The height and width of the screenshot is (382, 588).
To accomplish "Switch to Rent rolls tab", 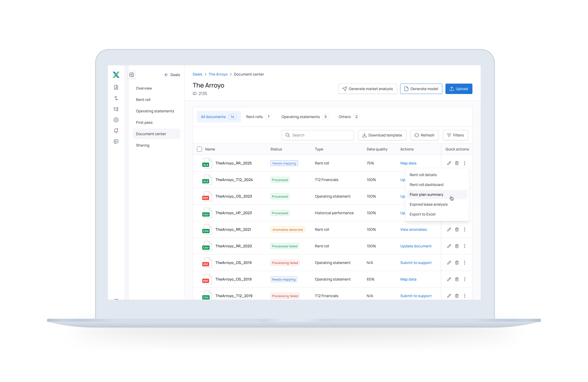I will point(259,117).
